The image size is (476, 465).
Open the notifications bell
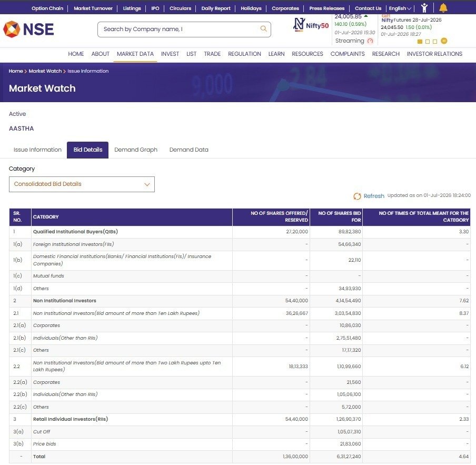point(443,8)
